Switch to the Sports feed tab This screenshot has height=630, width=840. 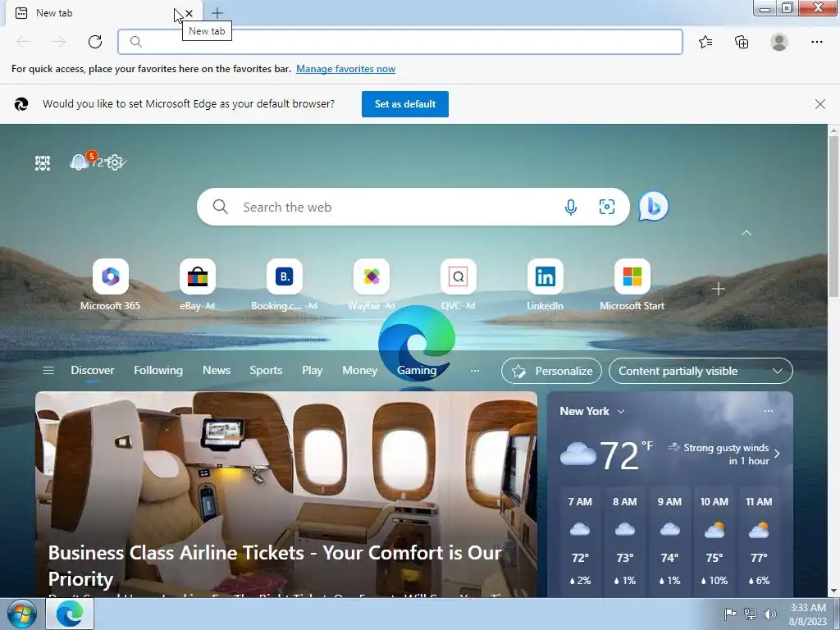[x=266, y=370]
